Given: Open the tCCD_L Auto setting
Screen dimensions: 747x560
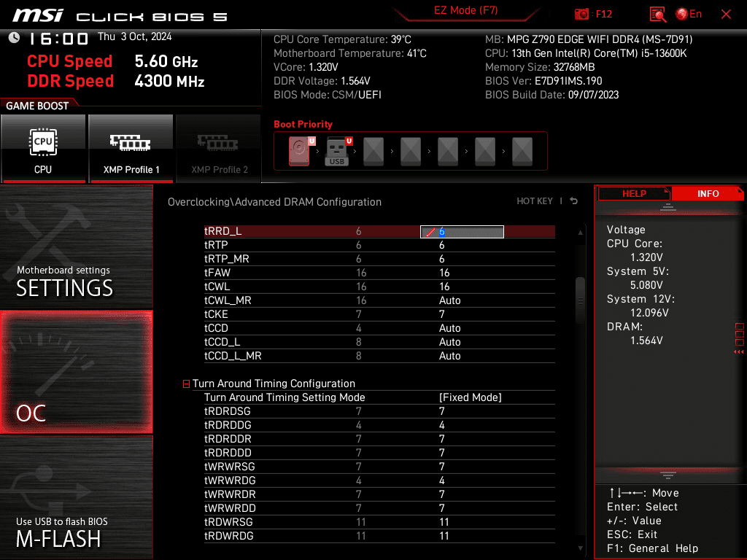Looking at the screenshot, I should coord(449,342).
